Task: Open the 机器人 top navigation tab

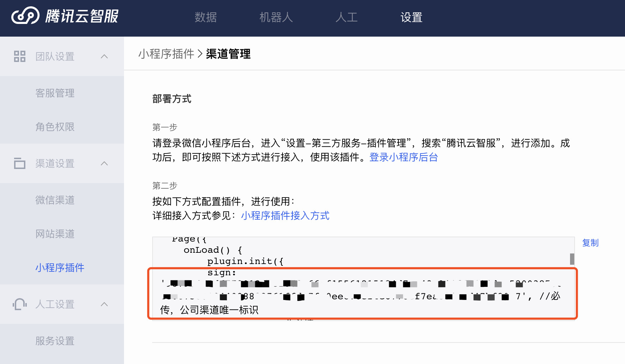Action: [276, 17]
